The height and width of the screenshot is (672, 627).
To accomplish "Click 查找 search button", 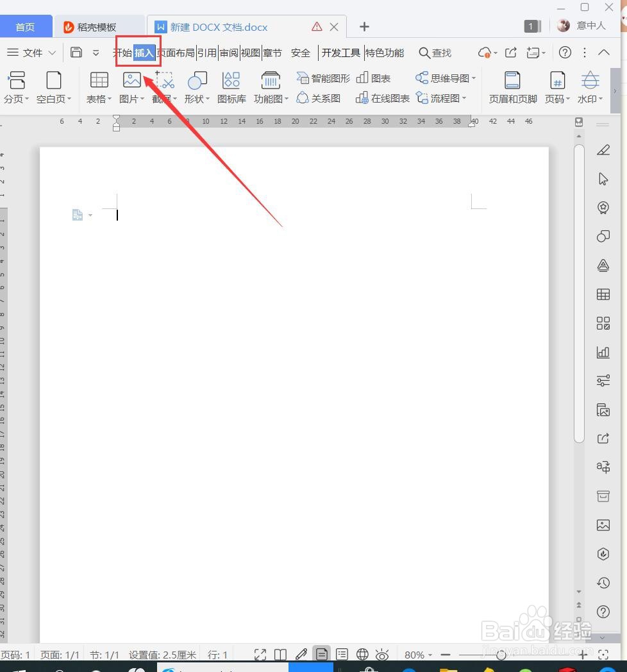I will (435, 53).
